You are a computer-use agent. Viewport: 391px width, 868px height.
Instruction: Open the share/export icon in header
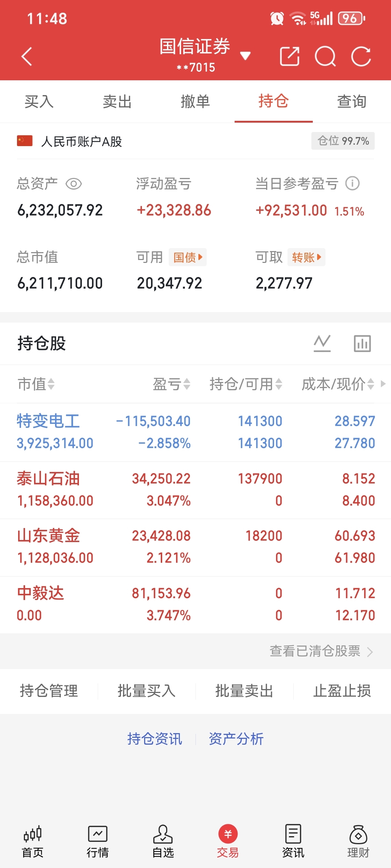[290, 56]
